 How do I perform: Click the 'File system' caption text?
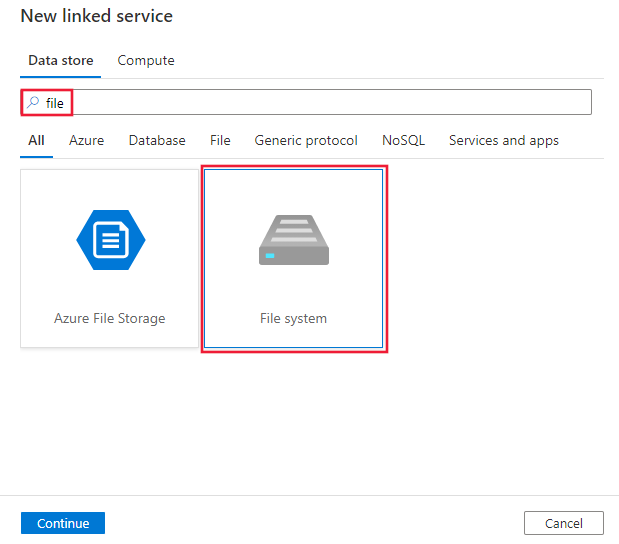293,319
